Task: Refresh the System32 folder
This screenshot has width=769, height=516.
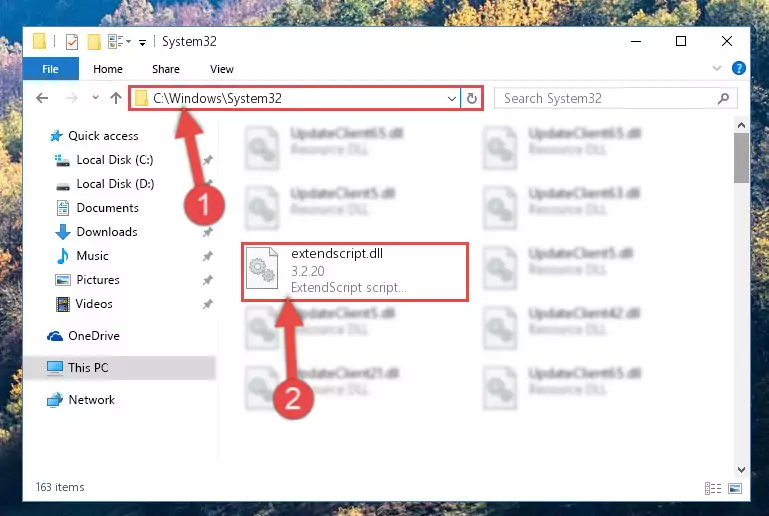Action: [x=472, y=99]
